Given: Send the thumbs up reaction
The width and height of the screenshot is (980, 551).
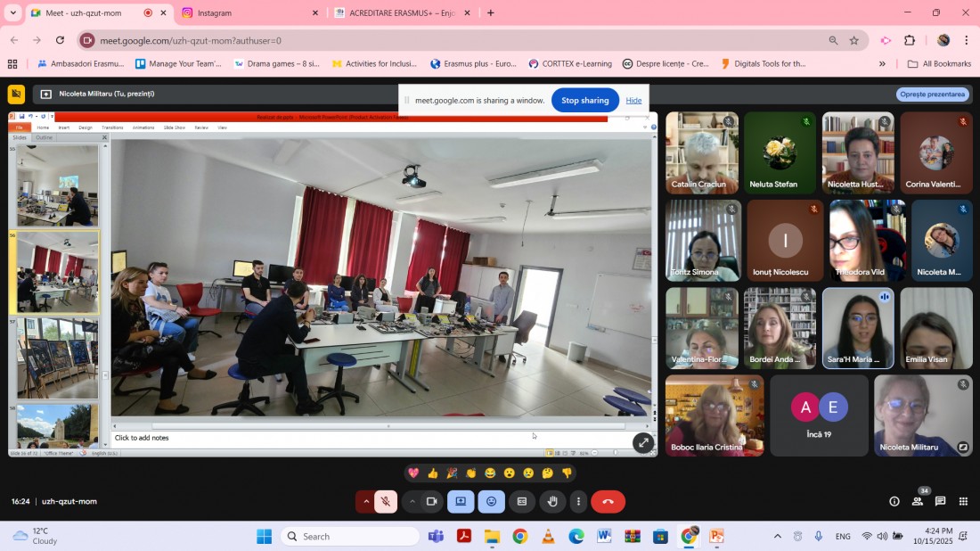Looking at the screenshot, I should click(432, 473).
